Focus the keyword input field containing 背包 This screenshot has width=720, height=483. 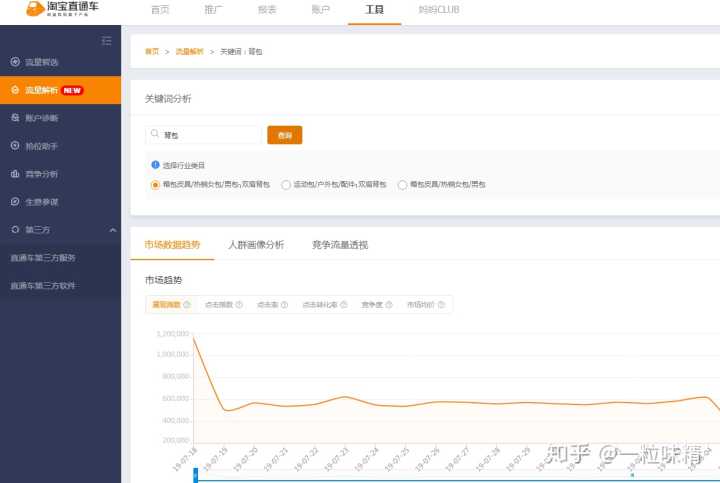click(x=208, y=135)
